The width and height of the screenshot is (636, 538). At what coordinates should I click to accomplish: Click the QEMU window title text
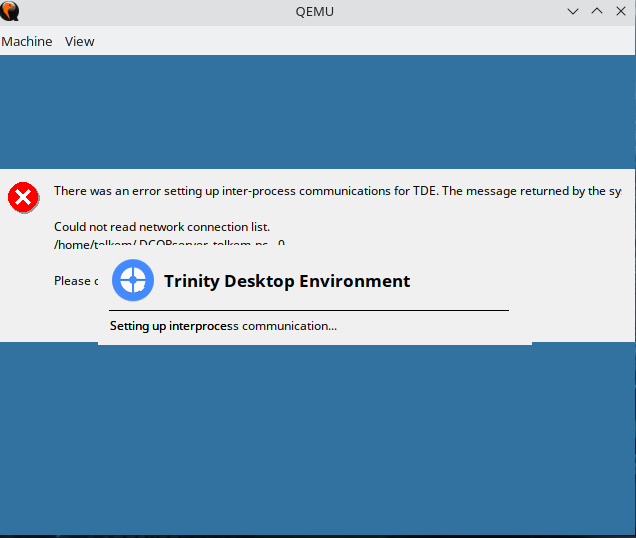tap(314, 11)
